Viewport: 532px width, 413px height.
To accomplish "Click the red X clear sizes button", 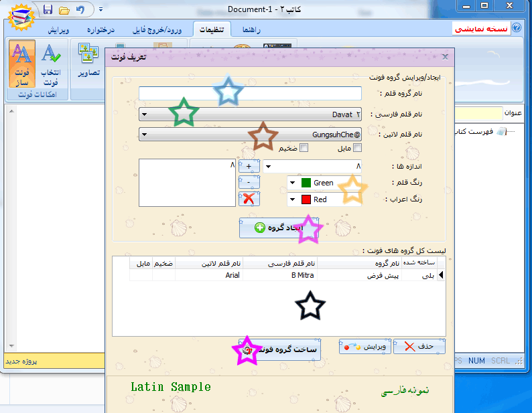I will 249,199.
